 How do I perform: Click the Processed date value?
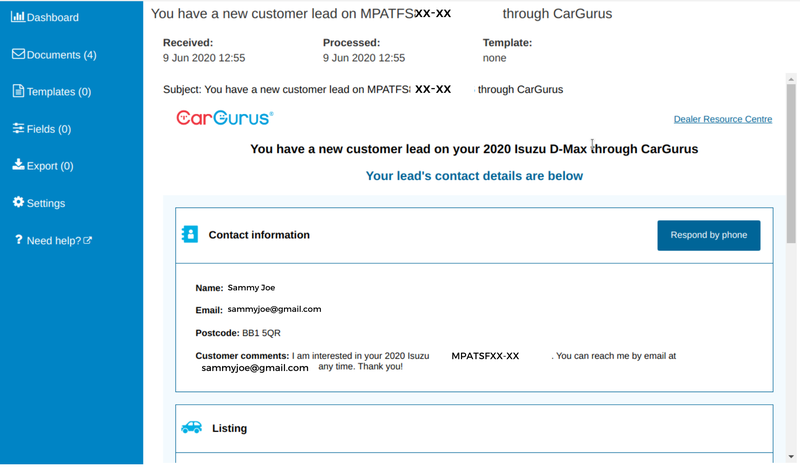(364, 58)
